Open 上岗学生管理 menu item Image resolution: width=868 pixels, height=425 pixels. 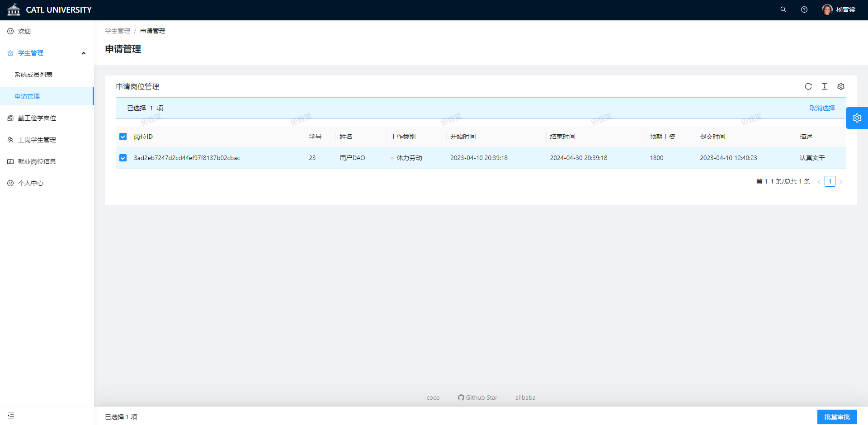tap(47, 140)
